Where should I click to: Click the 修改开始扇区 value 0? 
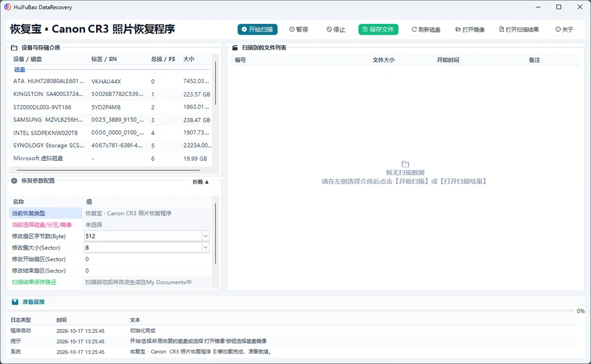(x=87, y=259)
